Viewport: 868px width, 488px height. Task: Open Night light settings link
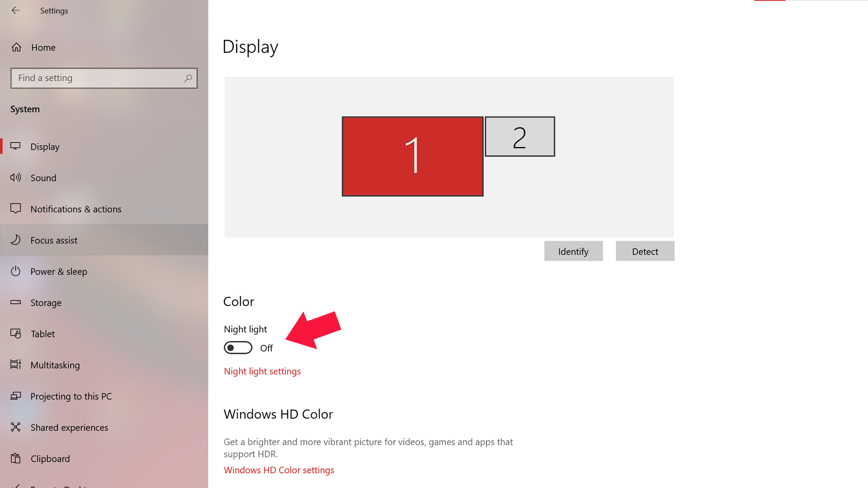coord(262,371)
